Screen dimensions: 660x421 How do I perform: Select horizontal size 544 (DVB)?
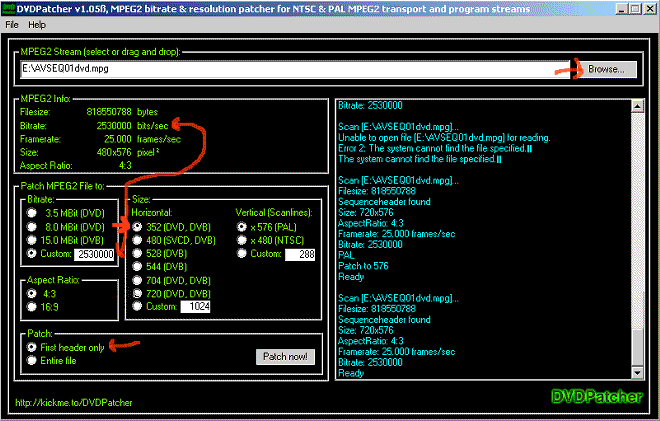click(137, 266)
